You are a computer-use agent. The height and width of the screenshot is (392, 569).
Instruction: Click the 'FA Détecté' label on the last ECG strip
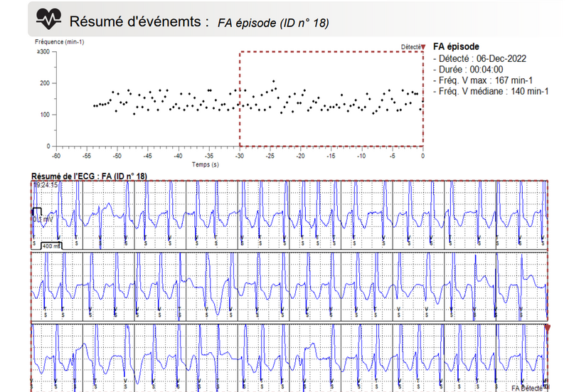pyautogui.click(x=527, y=388)
